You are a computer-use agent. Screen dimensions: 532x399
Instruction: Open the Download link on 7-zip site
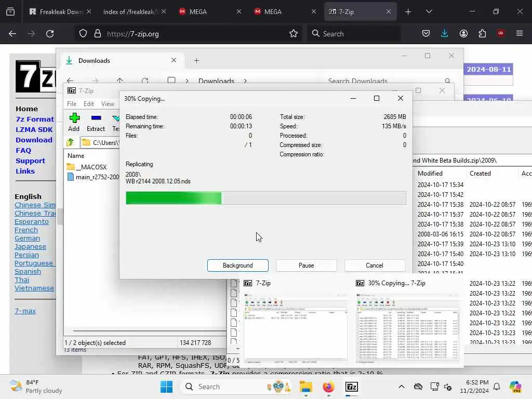[x=34, y=140]
